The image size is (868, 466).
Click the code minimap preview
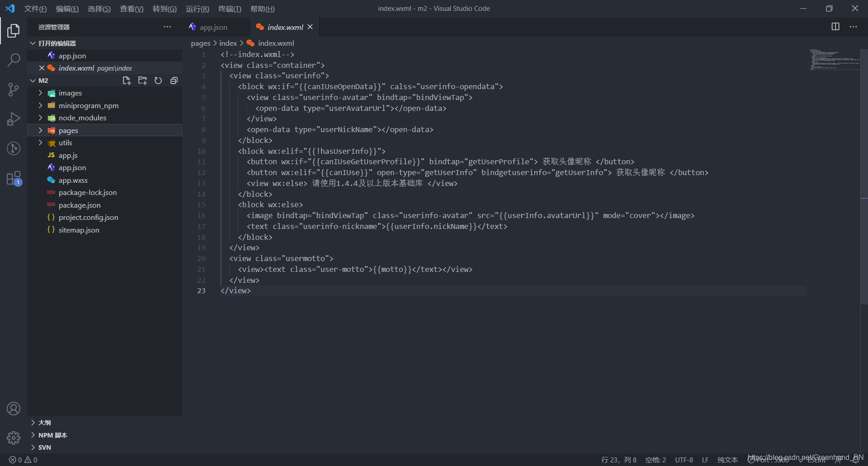(x=834, y=59)
